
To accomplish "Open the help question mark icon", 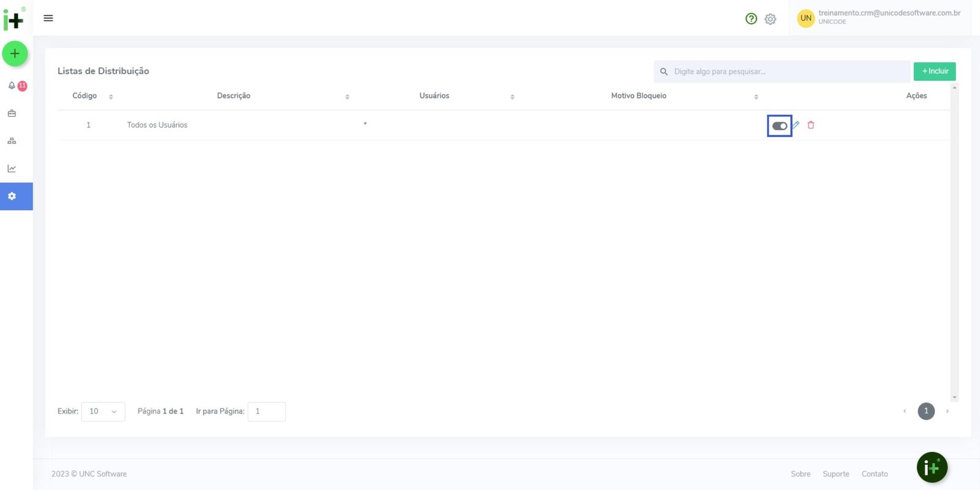I will click(751, 19).
